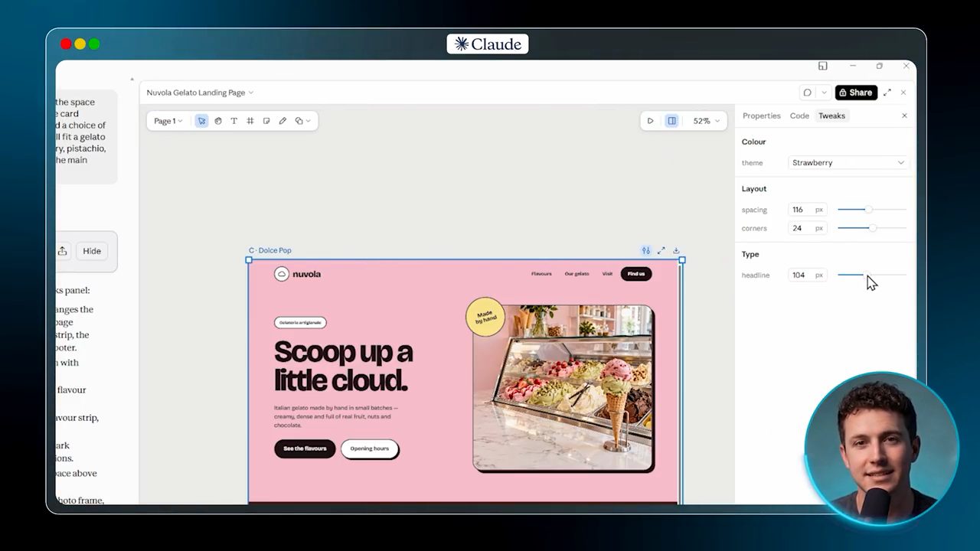Screen dimensions: 980x551
Task: Click the Find us button
Action: click(x=636, y=274)
